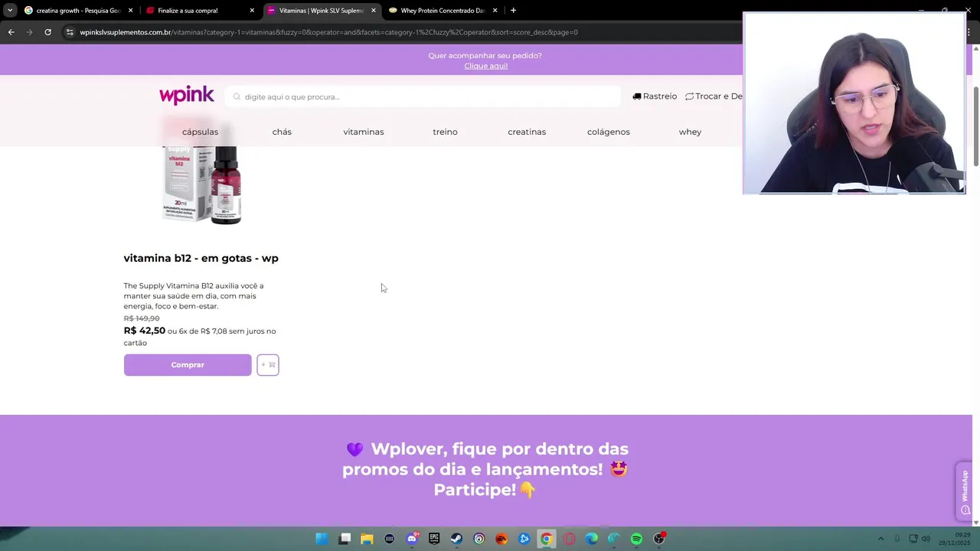
Task: Open Spotify from the taskbar
Action: pos(636,539)
